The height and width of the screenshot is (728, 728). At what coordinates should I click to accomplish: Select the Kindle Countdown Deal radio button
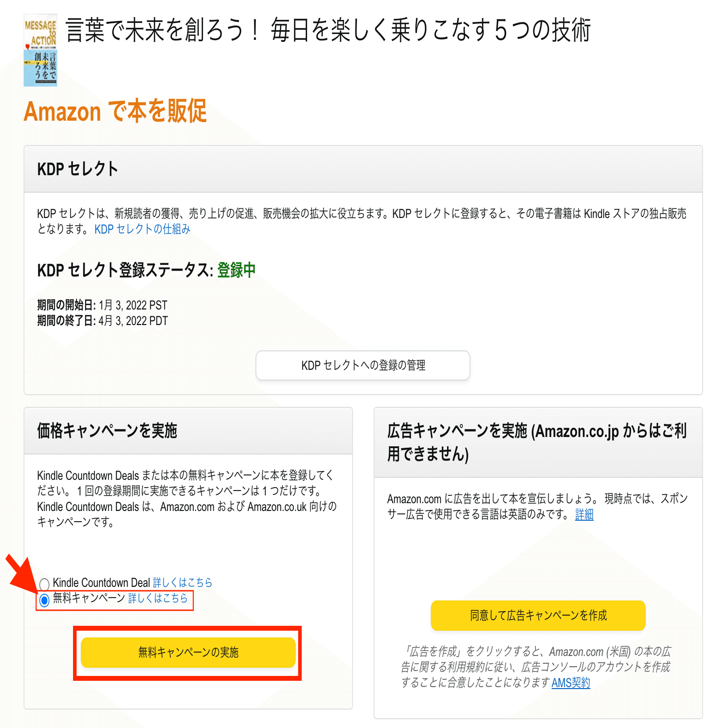44,582
